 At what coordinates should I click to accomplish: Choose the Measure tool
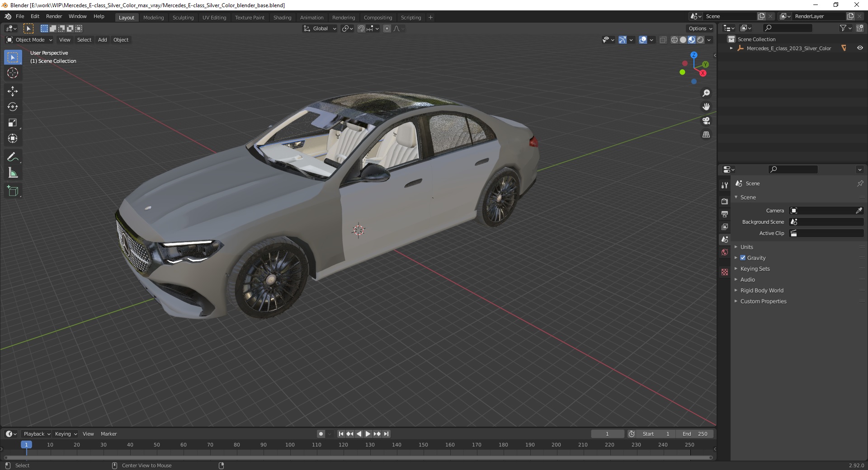click(x=13, y=173)
